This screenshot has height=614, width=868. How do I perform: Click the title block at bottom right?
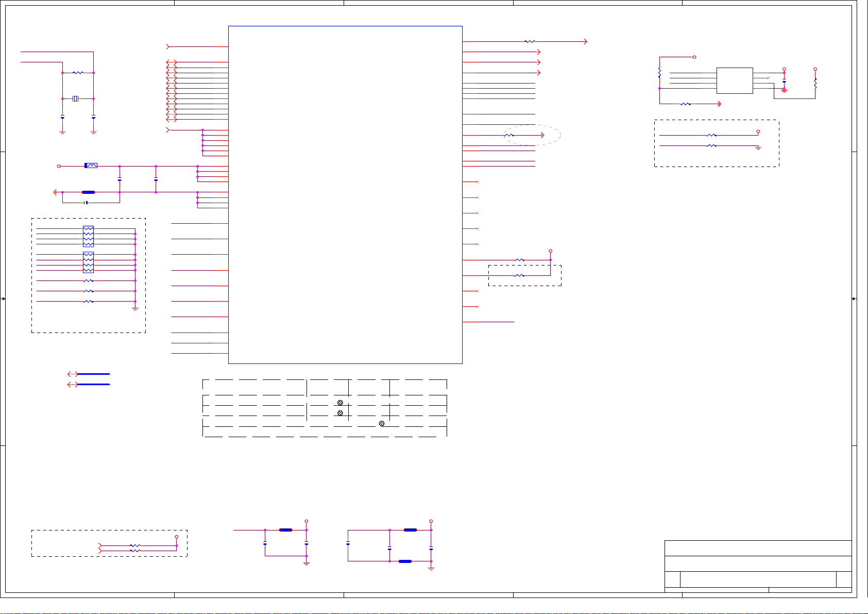[x=758, y=566]
